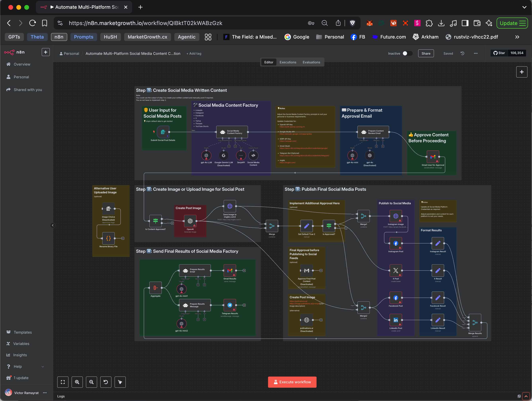The image size is (532, 401).
Task: Open new browser tab with plus icon
Action: (140, 7)
